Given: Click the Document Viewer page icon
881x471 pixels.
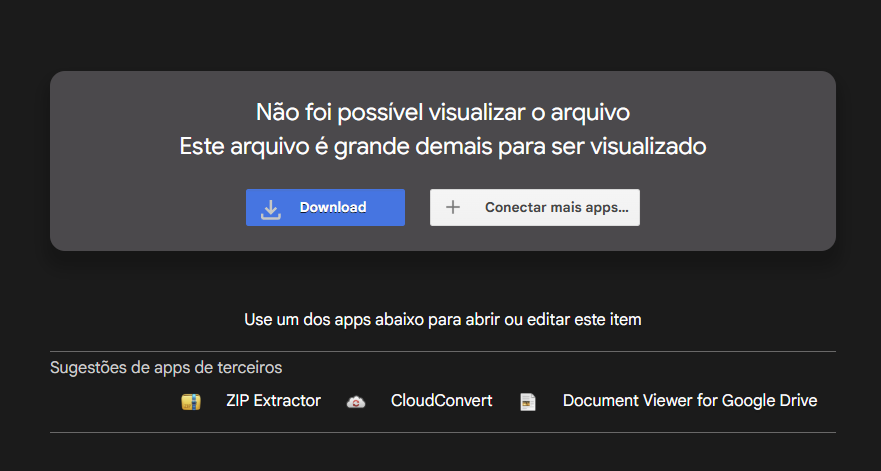Looking at the screenshot, I should pyautogui.click(x=528, y=402).
